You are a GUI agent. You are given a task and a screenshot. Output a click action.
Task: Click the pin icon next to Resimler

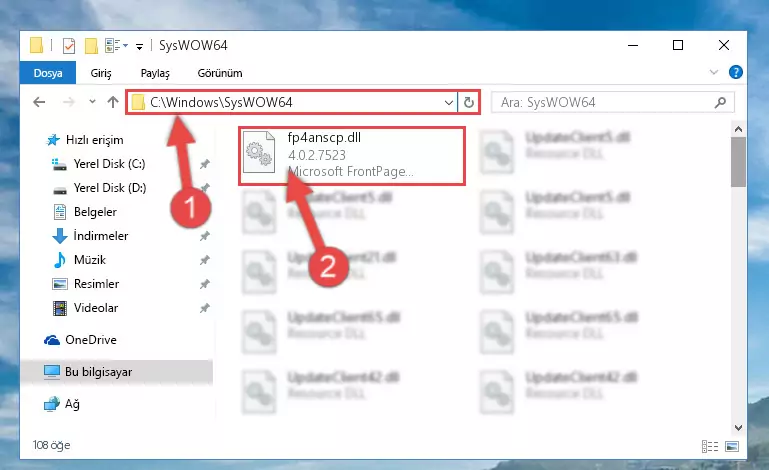(205, 284)
